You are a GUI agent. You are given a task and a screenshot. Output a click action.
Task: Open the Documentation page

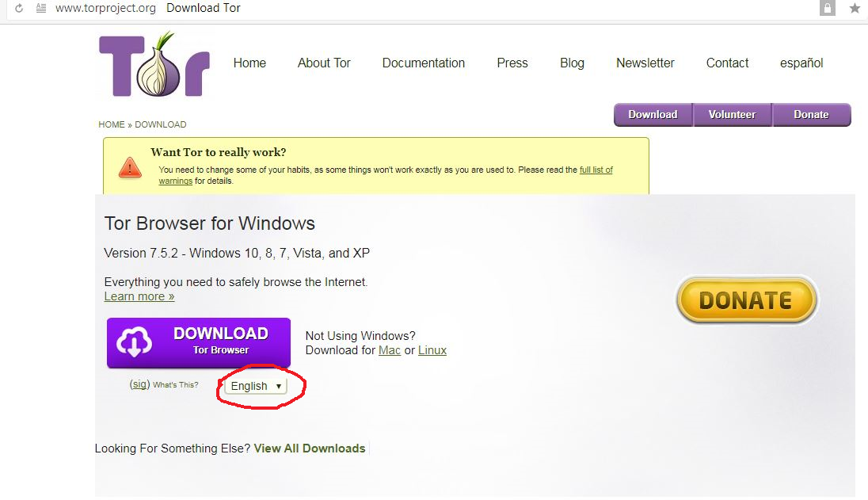[424, 63]
